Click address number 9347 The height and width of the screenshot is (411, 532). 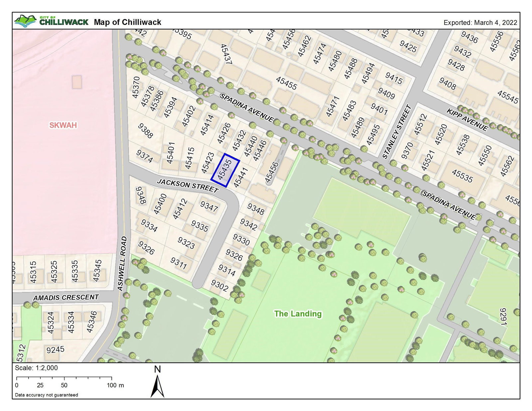click(x=209, y=206)
